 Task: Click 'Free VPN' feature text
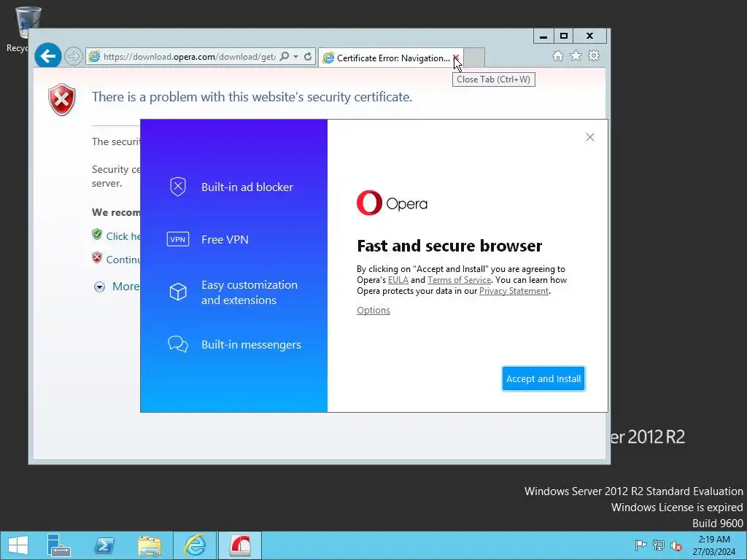(225, 239)
